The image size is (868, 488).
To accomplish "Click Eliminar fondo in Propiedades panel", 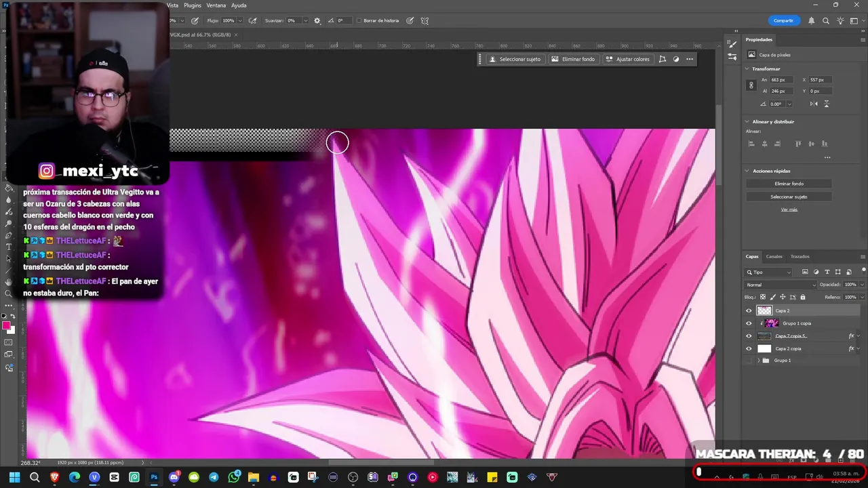I will click(789, 184).
